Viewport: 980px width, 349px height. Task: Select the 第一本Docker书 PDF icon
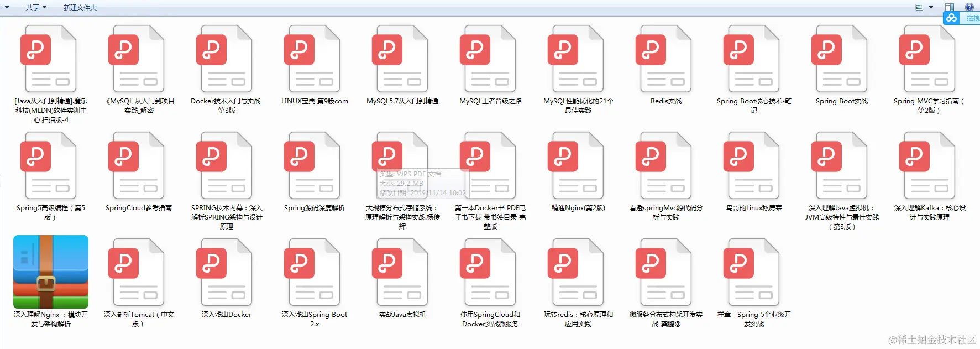[488, 165]
